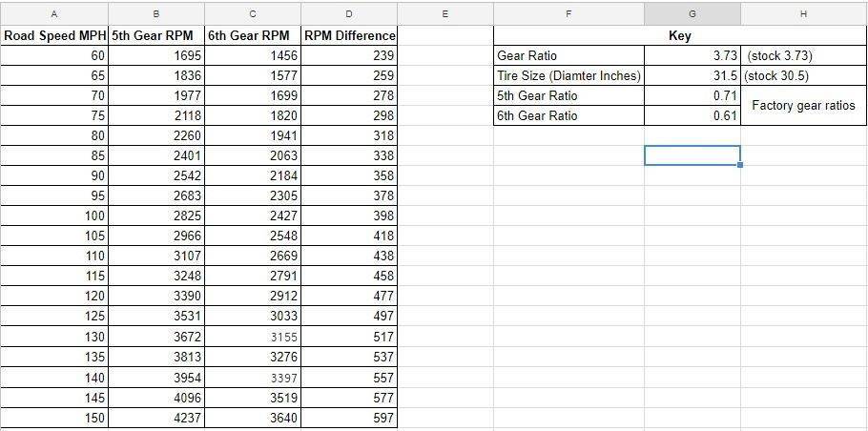The height and width of the screenshot is (431, 868).
Task: Select the '(stock 30.5)' note cell
Action: click(803, 75)
